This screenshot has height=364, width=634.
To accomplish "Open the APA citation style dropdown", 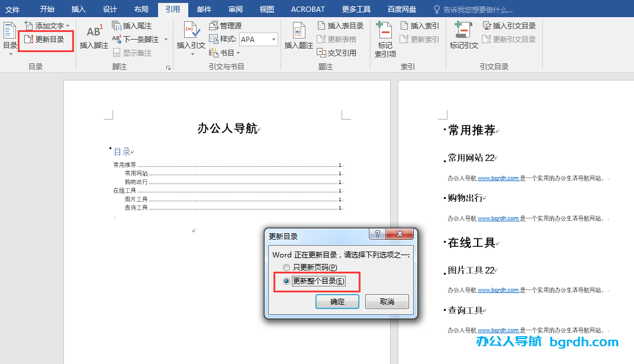I will point(258,39).
